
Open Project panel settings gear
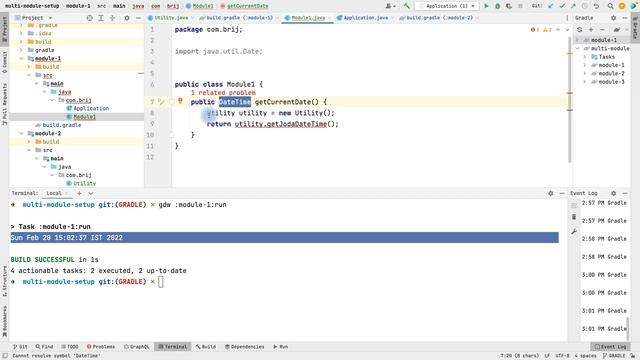[127, 18]
